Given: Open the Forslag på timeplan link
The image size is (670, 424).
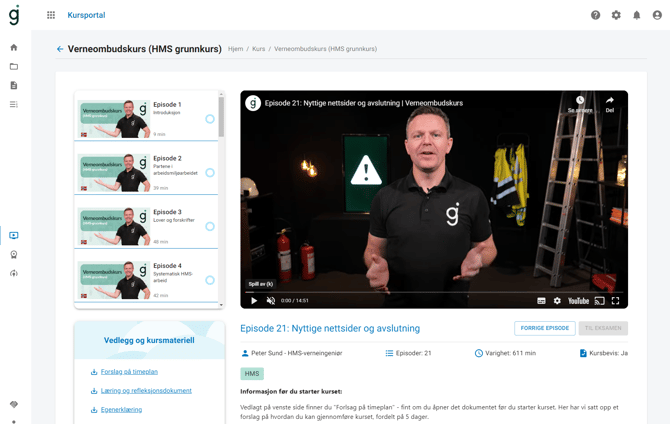Looking at the screenshot, I should [x=129, y=372].
